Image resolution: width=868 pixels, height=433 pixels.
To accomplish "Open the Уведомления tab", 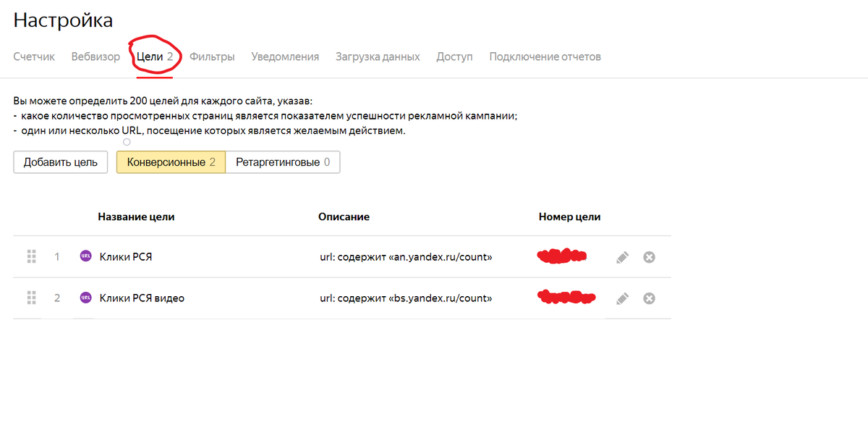I will (285, 56).
